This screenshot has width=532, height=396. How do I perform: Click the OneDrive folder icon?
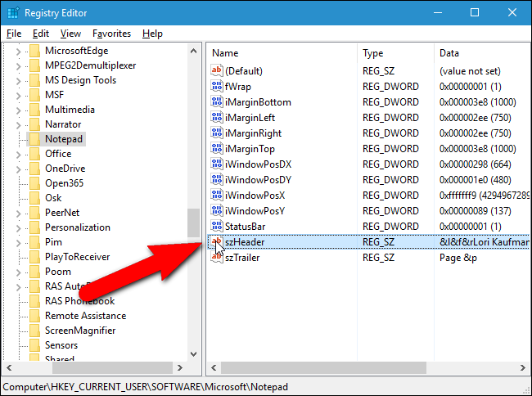tap(34, 169)
